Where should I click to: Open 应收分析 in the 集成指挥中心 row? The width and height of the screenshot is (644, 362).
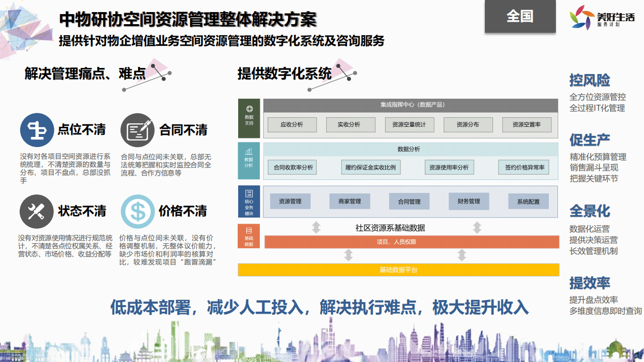[x=292, y=125]
